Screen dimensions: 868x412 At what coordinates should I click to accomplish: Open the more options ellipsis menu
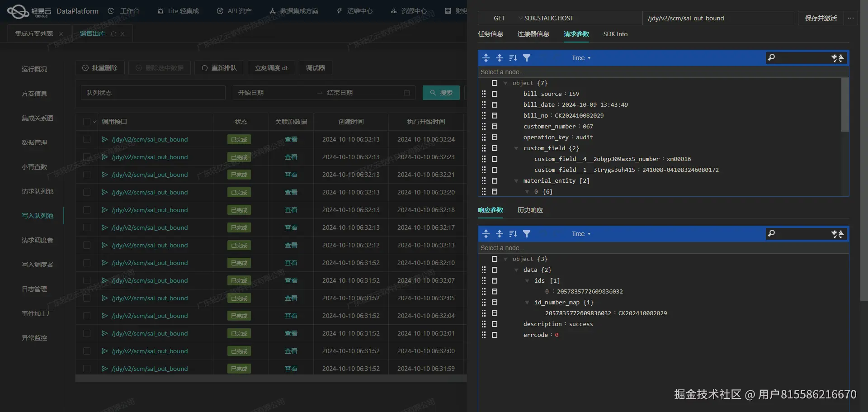[x=851, y=18]
